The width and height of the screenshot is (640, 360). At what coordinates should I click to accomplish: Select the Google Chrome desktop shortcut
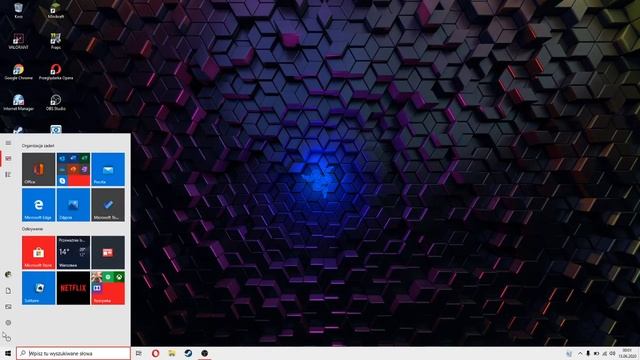18,72
